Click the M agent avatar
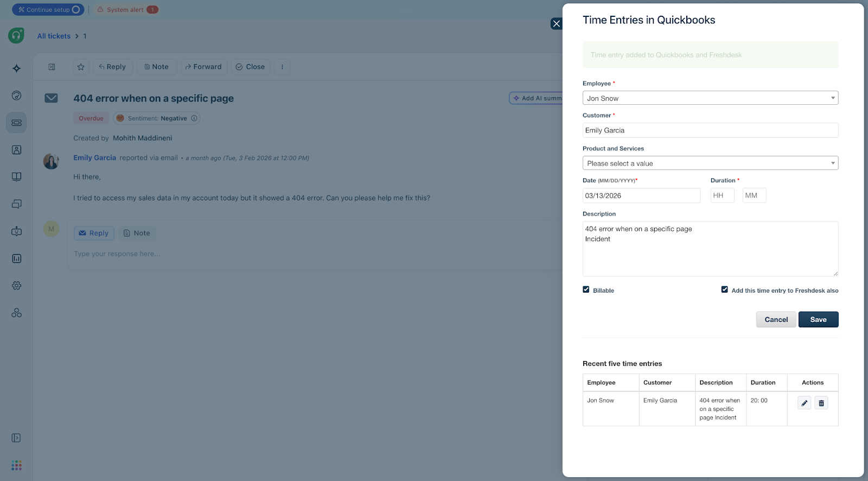Viewport: 868px width, 481px height. click(51, 229)
